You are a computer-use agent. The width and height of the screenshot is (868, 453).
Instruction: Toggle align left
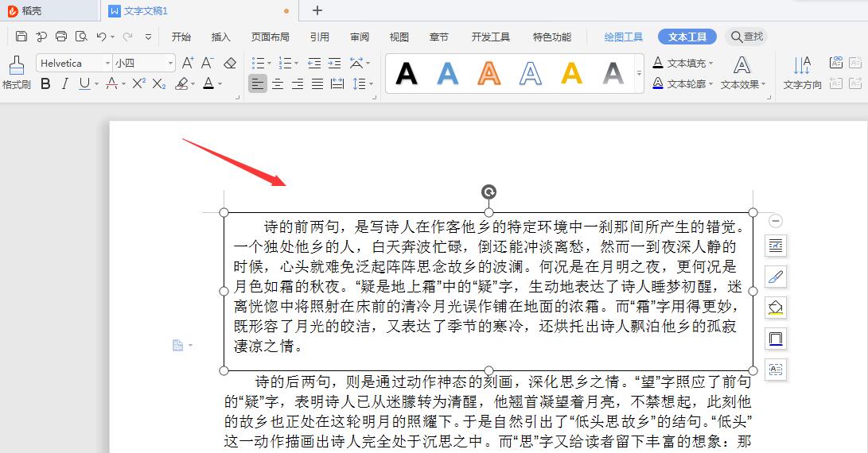point(258,83)
